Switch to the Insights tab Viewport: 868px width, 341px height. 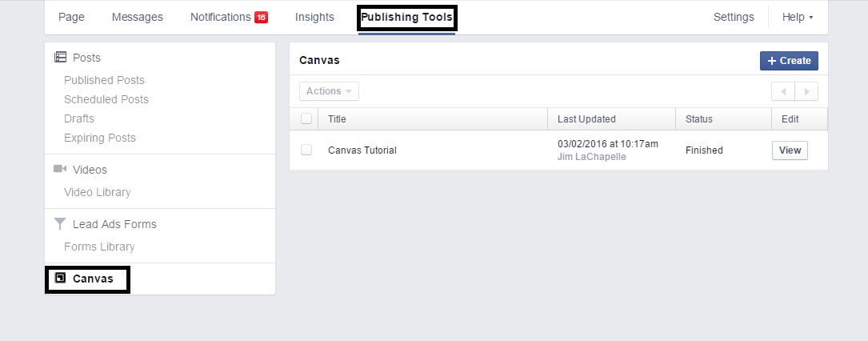click(314, 17)
